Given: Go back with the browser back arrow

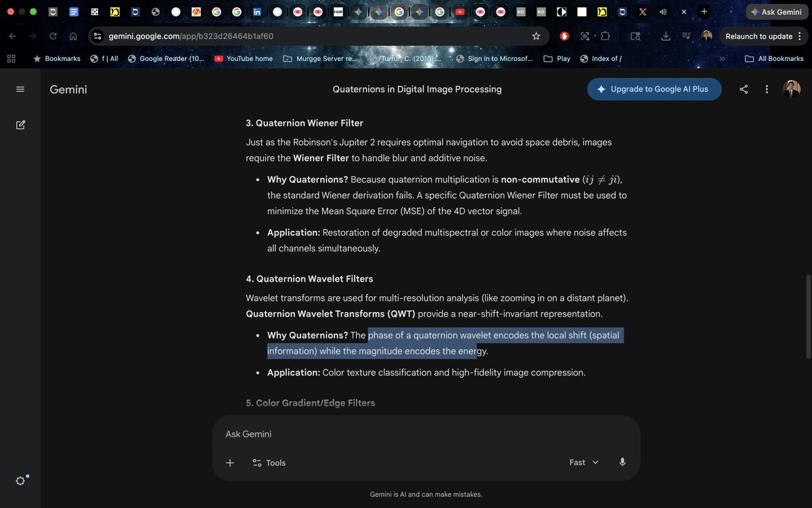Looking at the screenshot, I should pos(13,37).
